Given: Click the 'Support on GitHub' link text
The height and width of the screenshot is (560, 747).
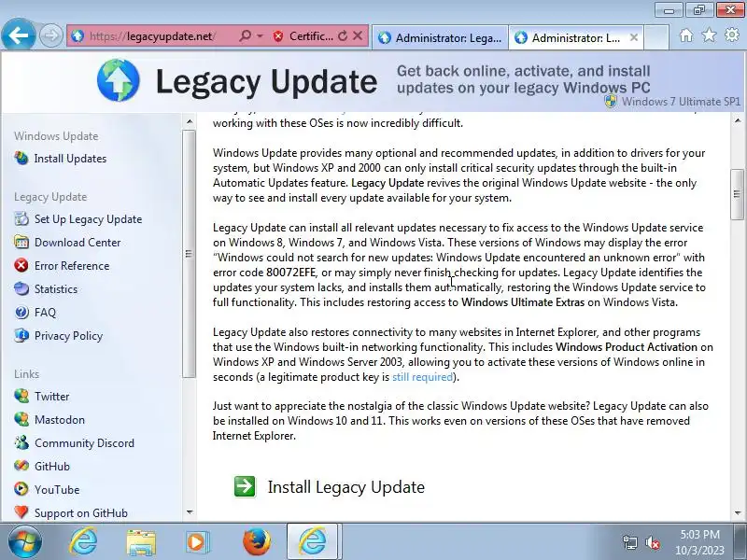Looking at the screenshot, I should (x=81, y=512).
